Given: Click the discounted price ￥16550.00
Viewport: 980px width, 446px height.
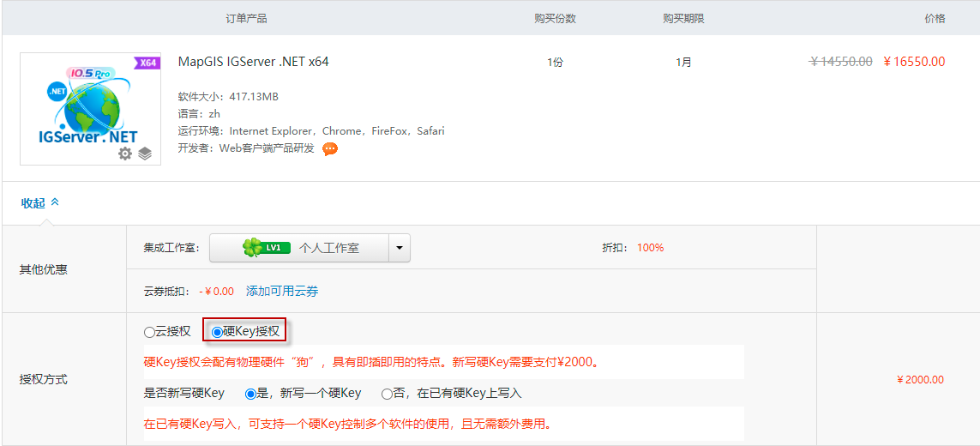Looking at the screenshot, I should point(914,61).
